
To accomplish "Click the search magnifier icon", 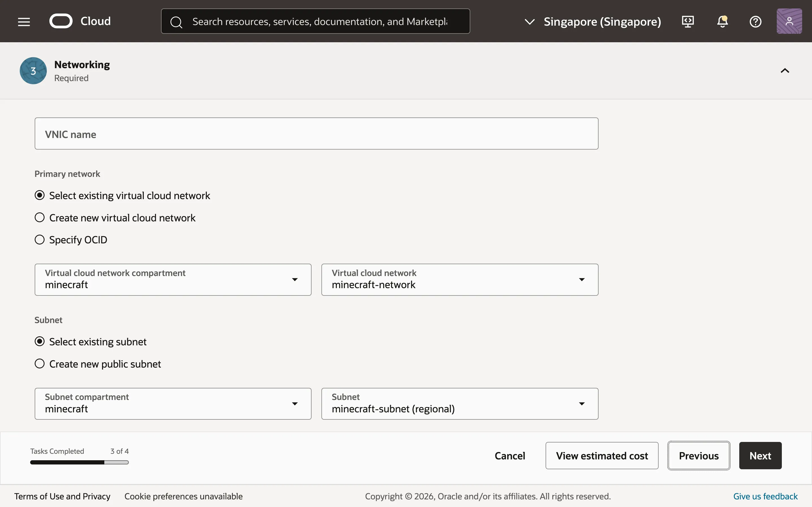I will [176, 21].
